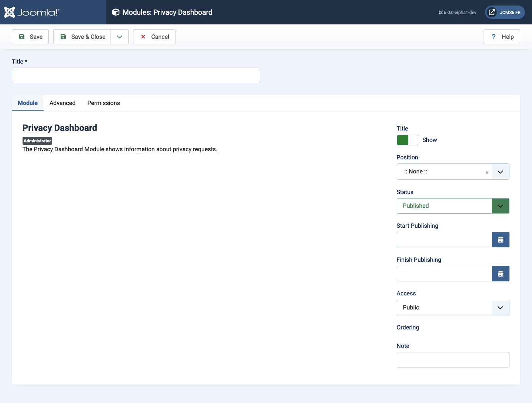
Task: Click the module cube icon in header
Action: tap(116, 12)
